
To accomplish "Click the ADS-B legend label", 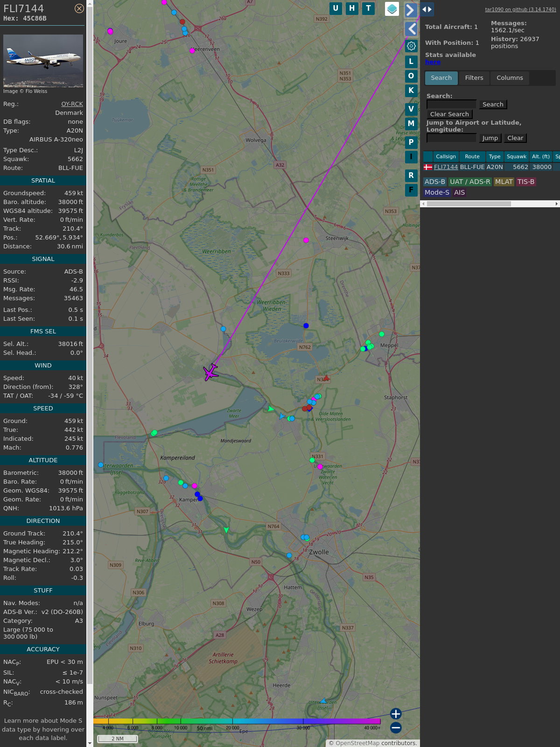I will coord(435,182).
